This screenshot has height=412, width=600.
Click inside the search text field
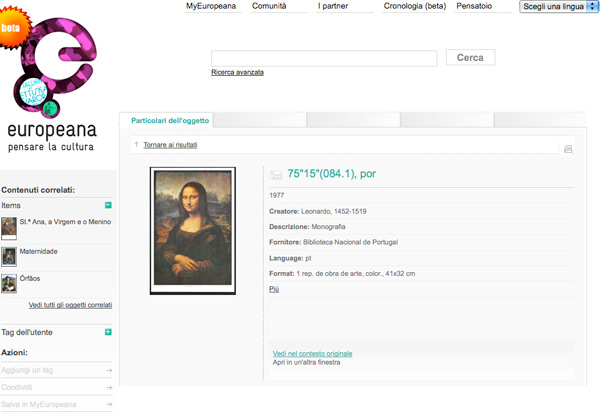(324, 58)
